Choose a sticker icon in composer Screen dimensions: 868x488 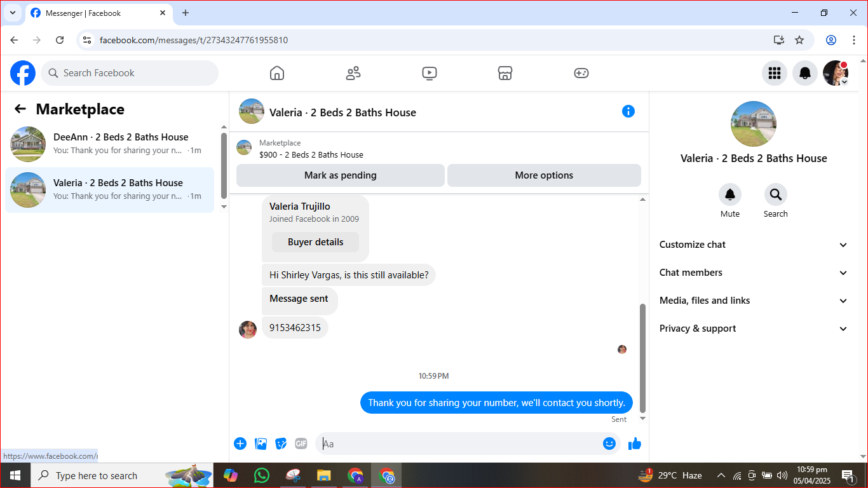coord(281,444)
